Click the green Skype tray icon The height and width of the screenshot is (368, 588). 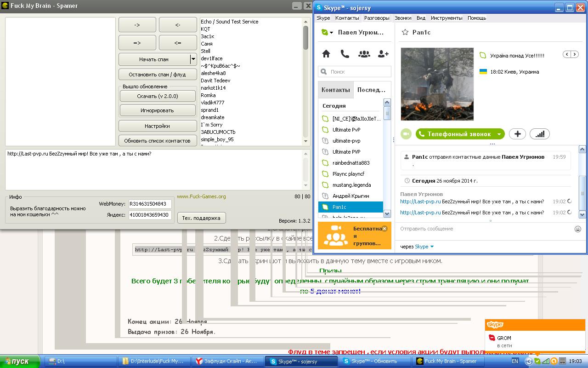pos(537,361)
